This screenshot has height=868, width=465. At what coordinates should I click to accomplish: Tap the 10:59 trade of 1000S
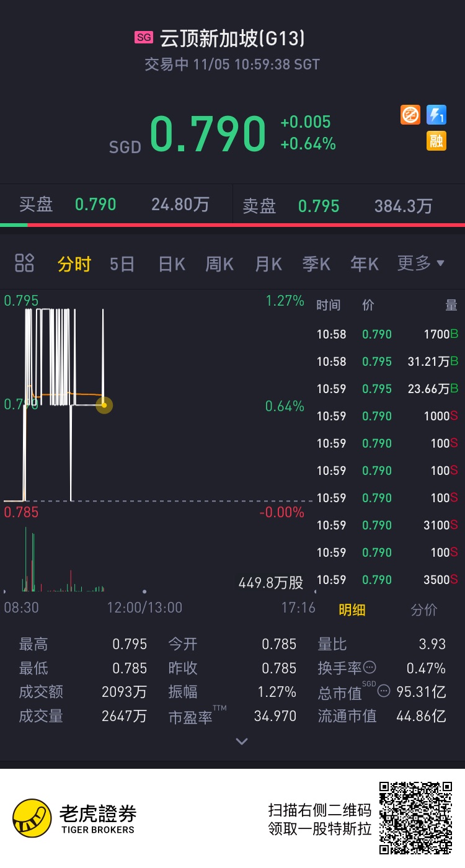(387, 416)
